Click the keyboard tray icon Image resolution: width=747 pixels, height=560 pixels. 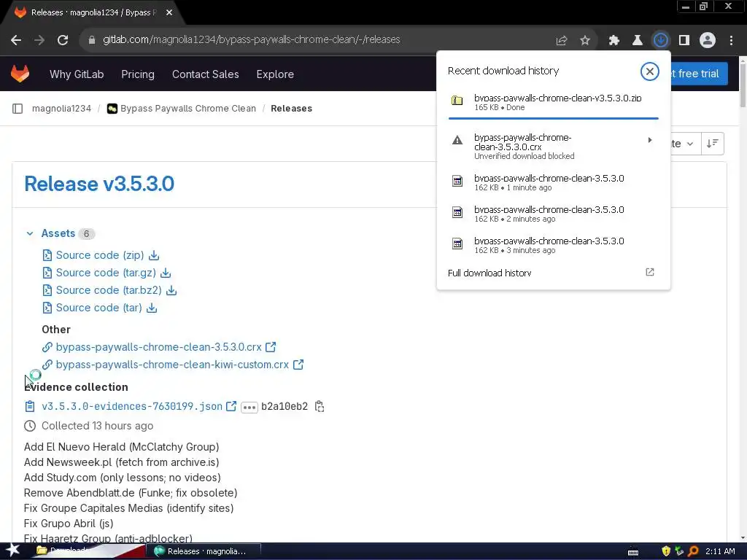633,553
